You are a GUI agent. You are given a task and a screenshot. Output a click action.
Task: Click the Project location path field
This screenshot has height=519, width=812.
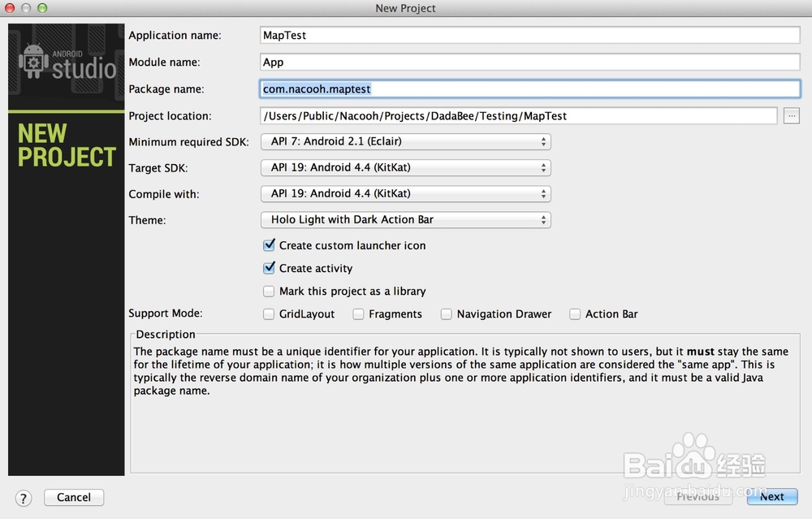[518, 116]
